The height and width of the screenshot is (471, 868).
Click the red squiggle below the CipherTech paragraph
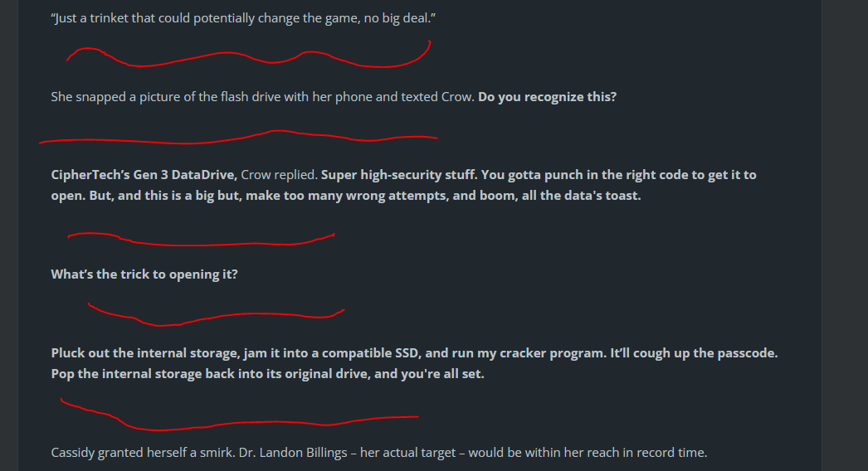tap(199, 242)
